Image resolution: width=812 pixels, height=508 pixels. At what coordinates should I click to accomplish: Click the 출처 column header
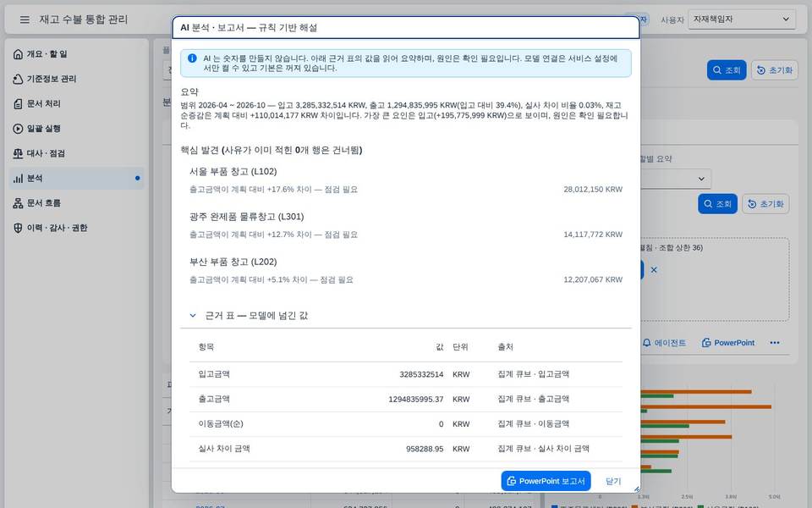506,347
